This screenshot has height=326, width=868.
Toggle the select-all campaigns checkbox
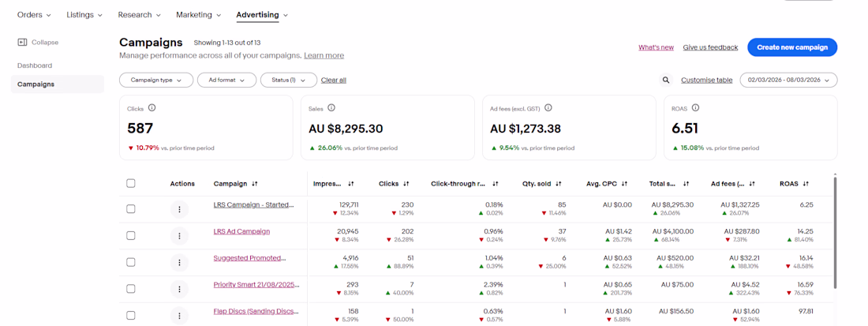(131, 183)
